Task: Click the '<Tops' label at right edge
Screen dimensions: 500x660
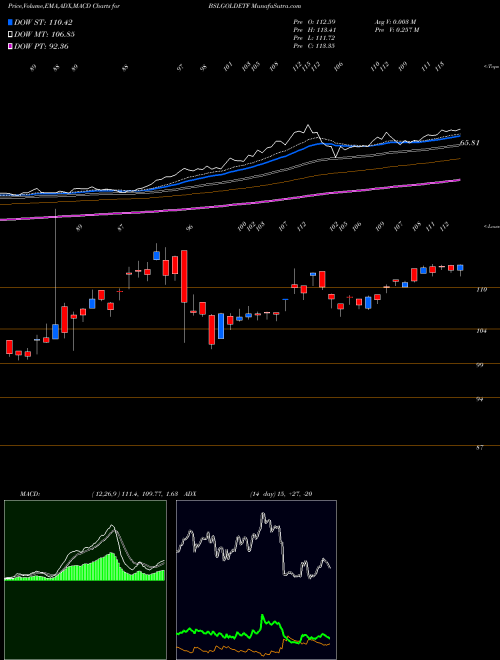Action: [x=491, y=67]
